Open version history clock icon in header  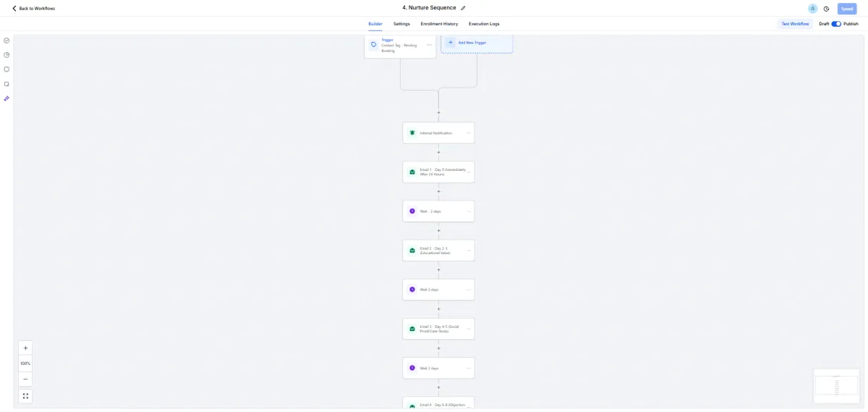pos(826,9)
